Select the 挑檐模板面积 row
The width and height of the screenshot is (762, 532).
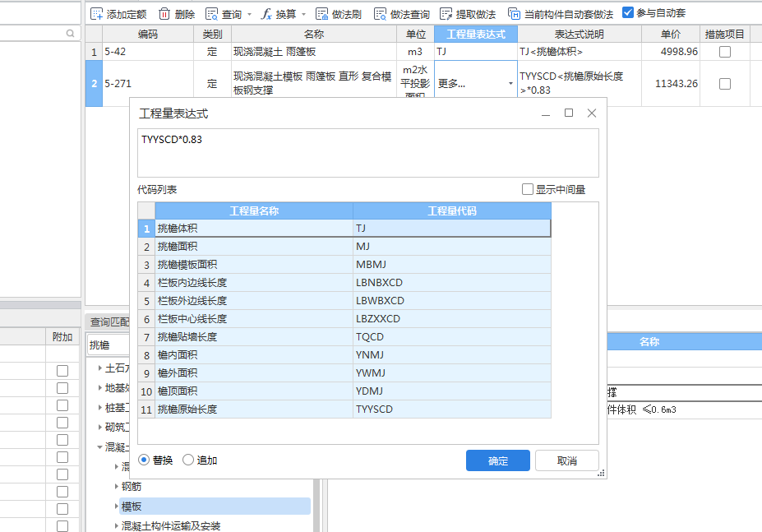[344, 265]
